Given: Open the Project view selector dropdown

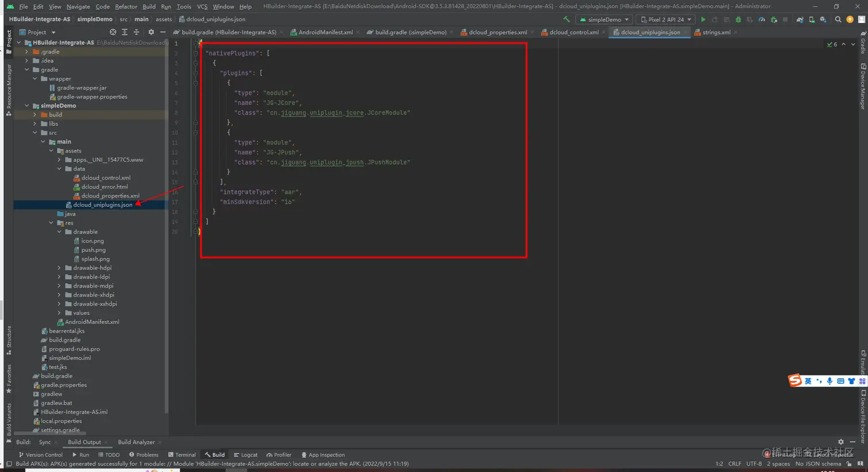Looking at the screenshot, I should coord(38,32).
